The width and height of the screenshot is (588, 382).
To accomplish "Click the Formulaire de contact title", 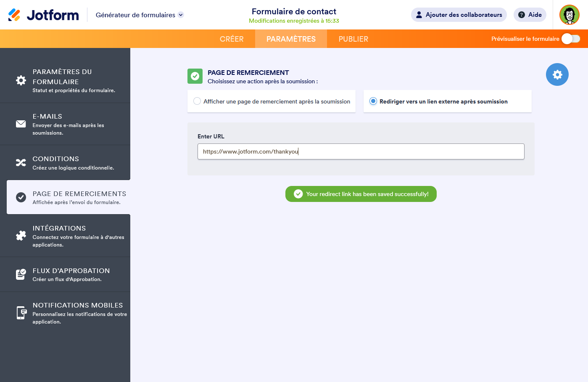I will coord(294,11).
